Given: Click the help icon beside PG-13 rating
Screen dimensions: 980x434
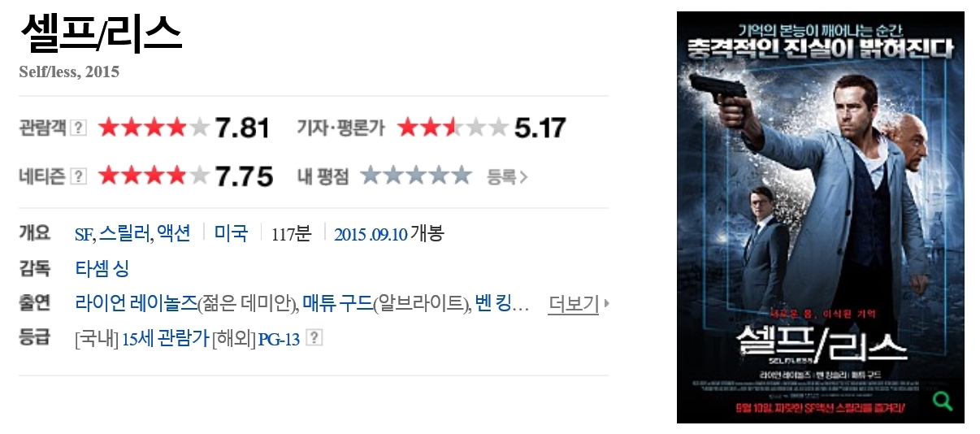Looking at the screenshot, I should point(314,337).
